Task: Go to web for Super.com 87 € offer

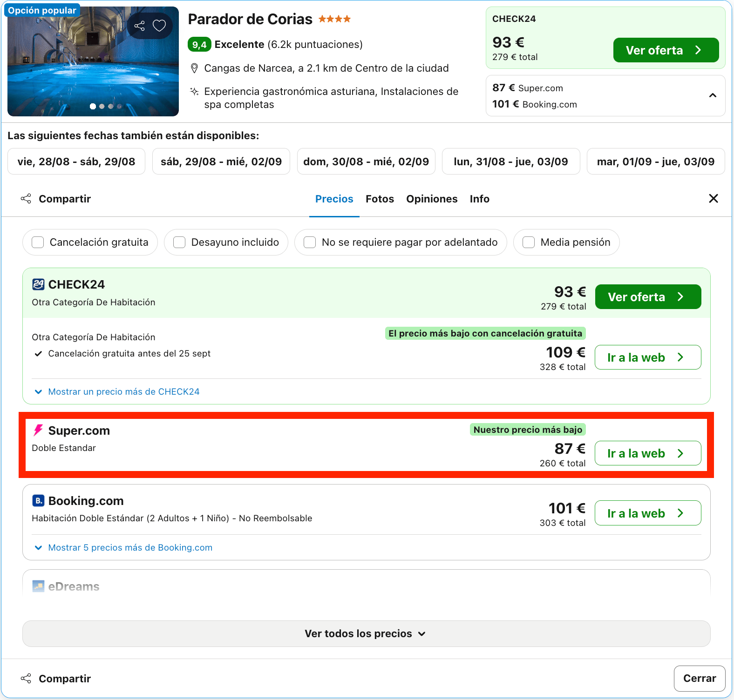Action: tap(648, 453)
